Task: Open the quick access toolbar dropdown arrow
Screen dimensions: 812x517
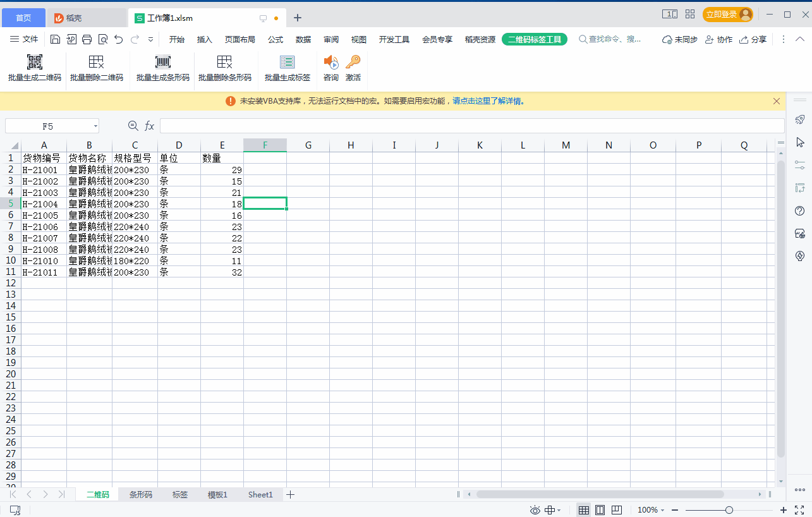Action: (150, 39)
